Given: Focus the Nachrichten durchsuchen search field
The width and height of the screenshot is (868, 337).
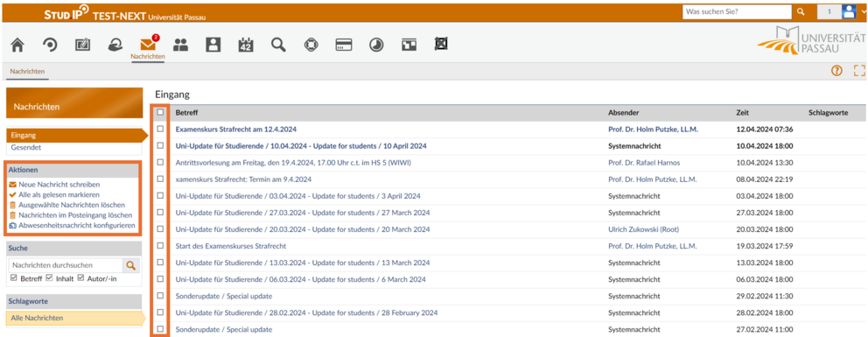Looking at the screenshot, I should 65,265.
